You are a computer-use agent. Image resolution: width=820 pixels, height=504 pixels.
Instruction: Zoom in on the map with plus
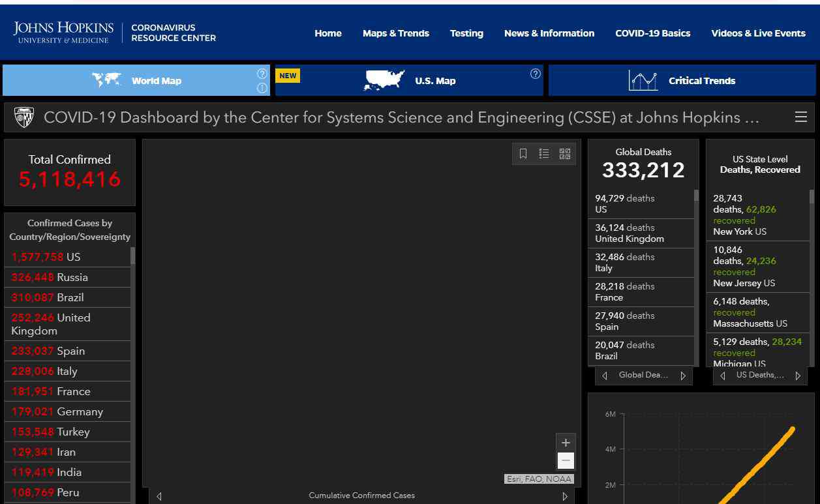(x=566, y=443)
